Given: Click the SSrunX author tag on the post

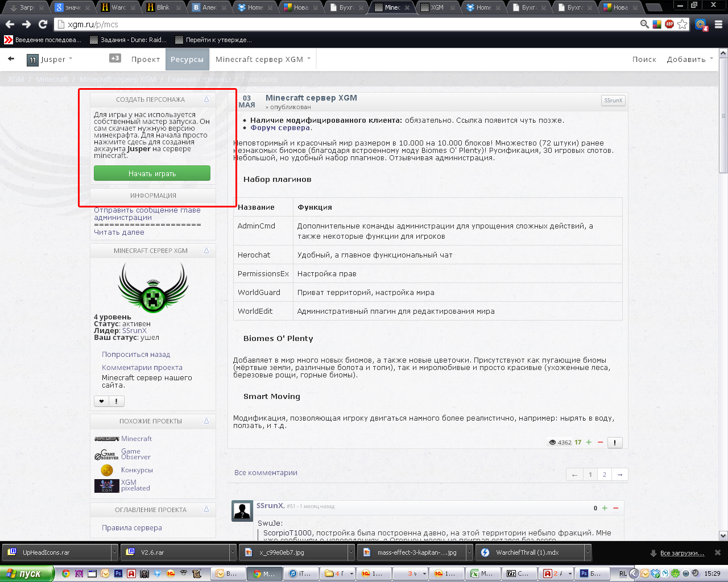Looking at the screenshot, I should 613,101.
